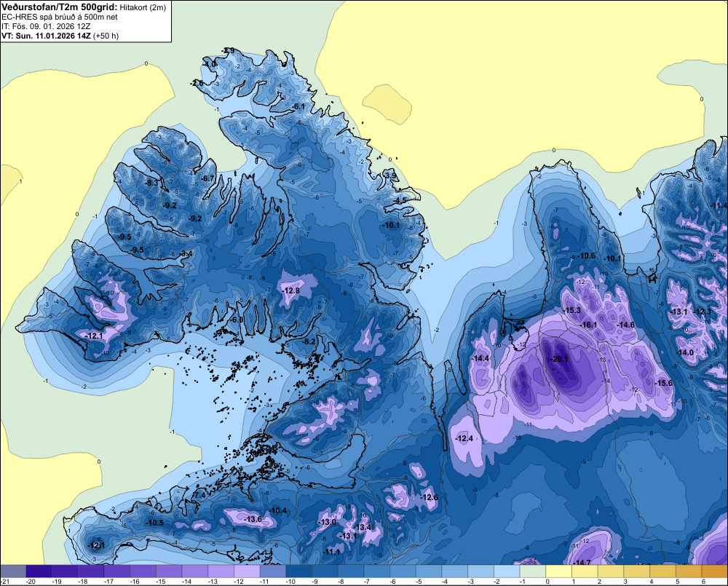Screen dimensions: 728x586
Task: Click the -12.6 temperature label
Action: pyautogui.click(x=429, y=497)
